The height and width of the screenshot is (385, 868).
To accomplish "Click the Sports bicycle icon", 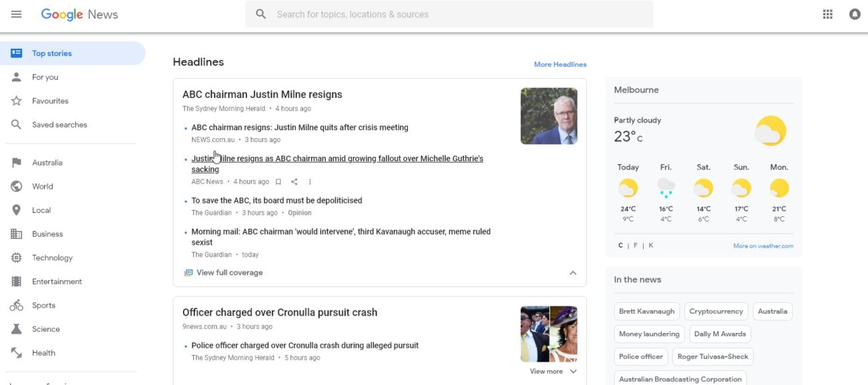I will point(17,306).
